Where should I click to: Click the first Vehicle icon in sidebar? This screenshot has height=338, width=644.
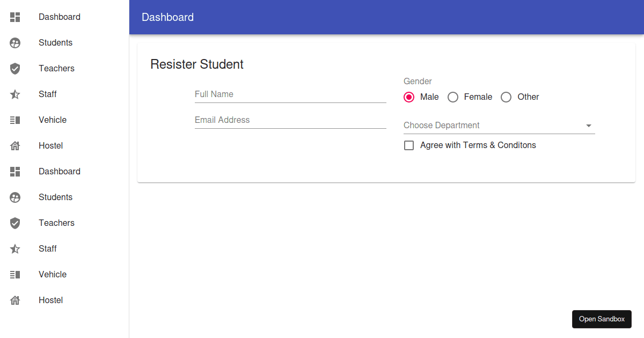pos(15,120)
